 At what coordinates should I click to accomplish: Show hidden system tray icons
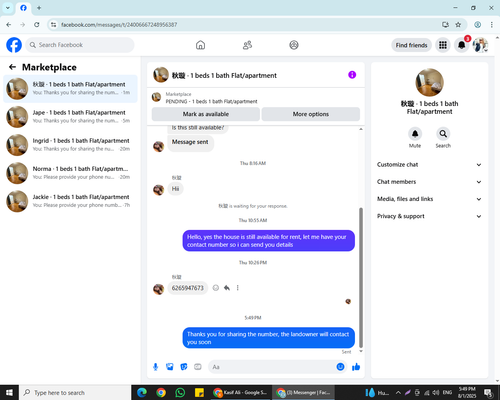pos(398,393)
